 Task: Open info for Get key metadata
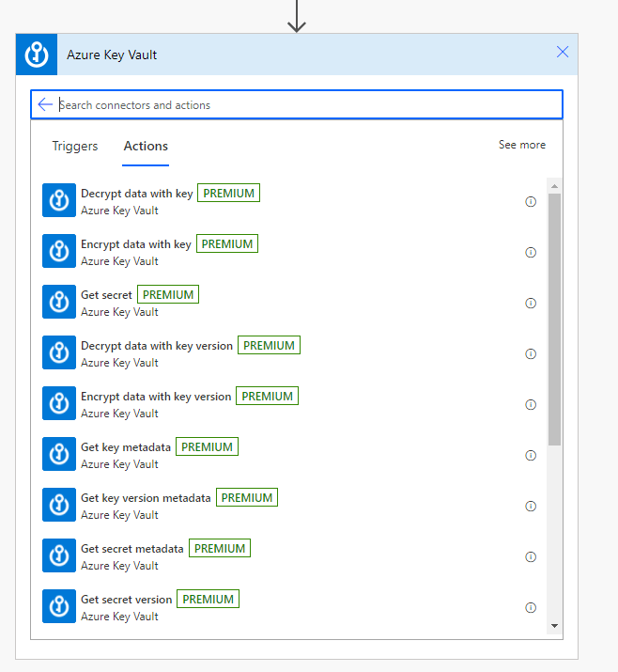click(531, 456)
